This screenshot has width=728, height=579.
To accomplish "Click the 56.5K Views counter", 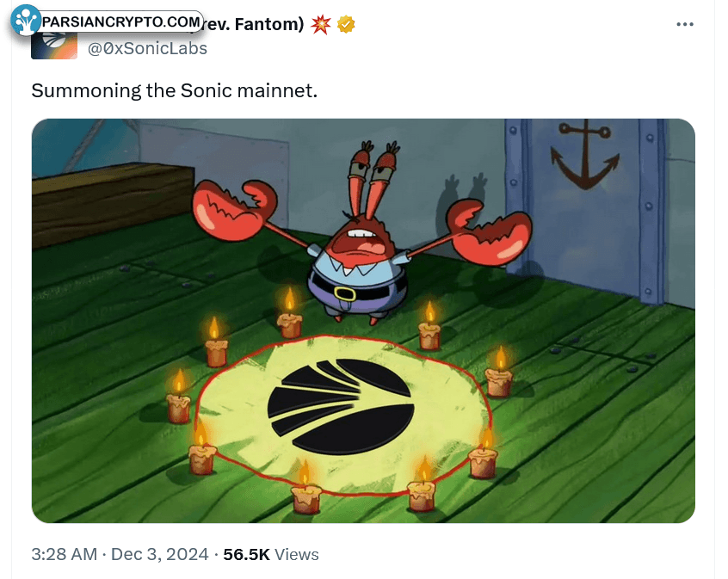I will [271, 554].
